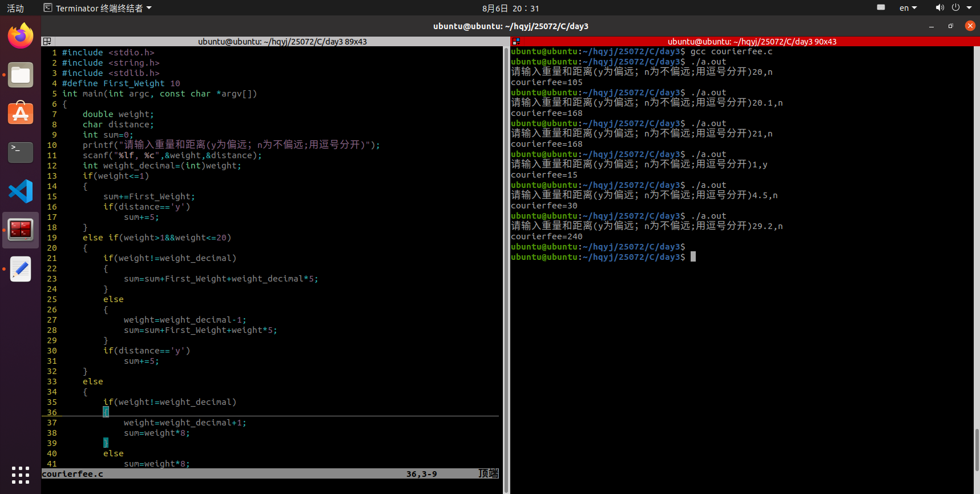
Task: Click the '#include <stdlib.h>' line
Action: (x=111, y=73)
